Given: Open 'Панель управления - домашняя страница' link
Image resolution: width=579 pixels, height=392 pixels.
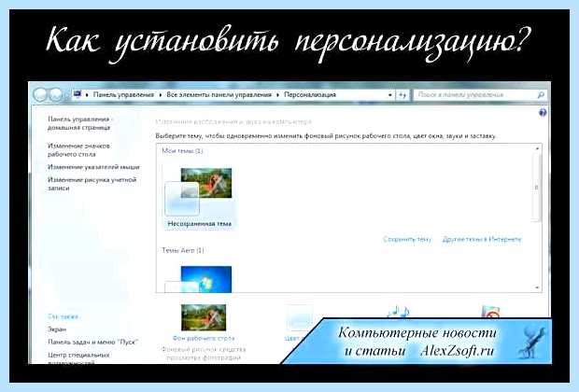Looking at the screenshot, I should coord(79,123).
